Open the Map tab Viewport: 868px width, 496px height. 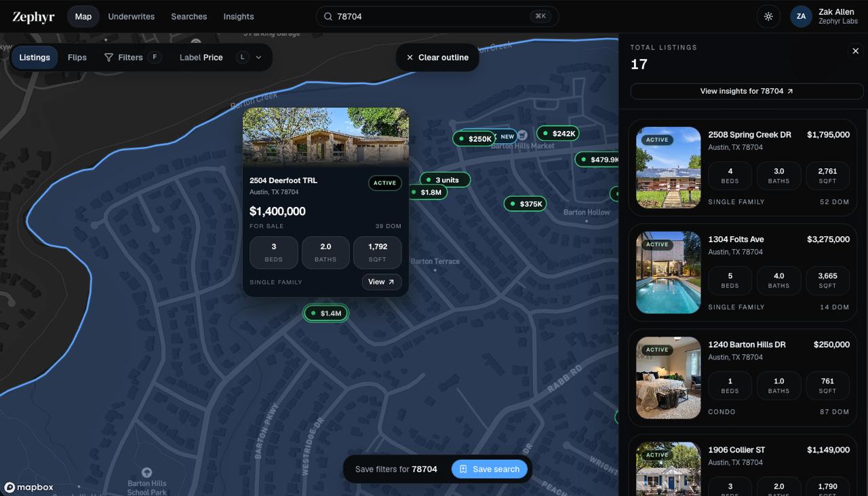point(83,16)
